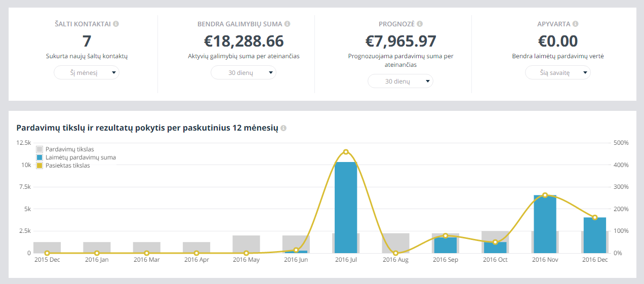Screen dimensions: 644x284
Task: Click the gray Pardavimų tikslas legend swatch
Action: 39,149
